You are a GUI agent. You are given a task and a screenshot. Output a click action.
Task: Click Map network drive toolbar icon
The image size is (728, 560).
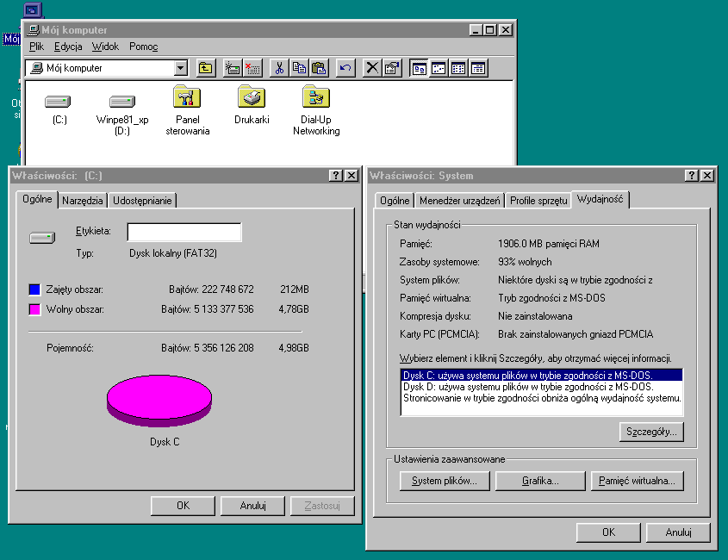tap(232, 68)
